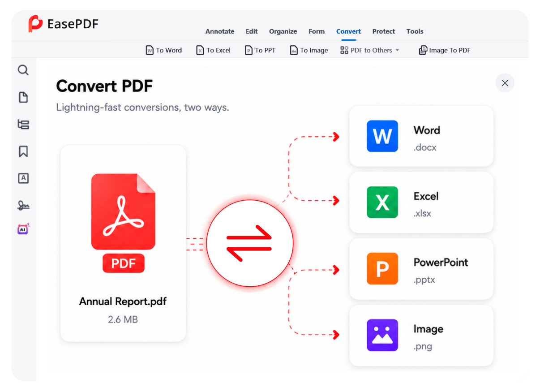The image size is (540, 392).
Task: Click the red swap arrows circle
Action: (249, 243)
